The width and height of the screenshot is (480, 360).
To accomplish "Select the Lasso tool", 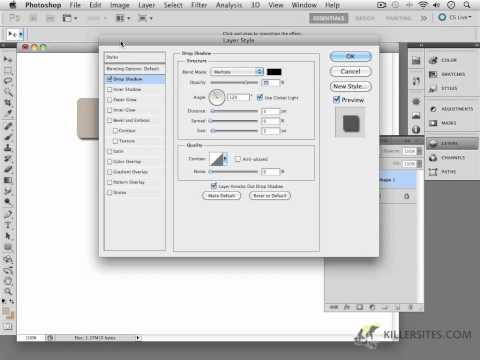I will tap(7, 81).
